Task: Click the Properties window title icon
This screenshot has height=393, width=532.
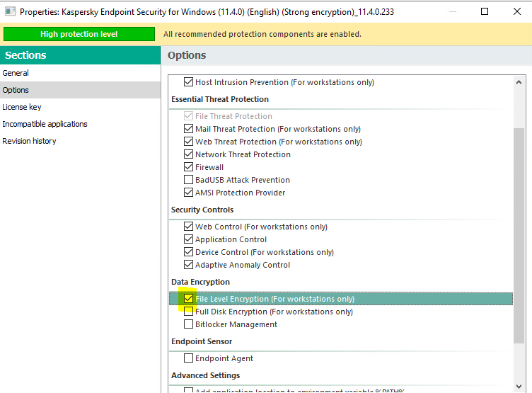Action: [x=10, y=11]
